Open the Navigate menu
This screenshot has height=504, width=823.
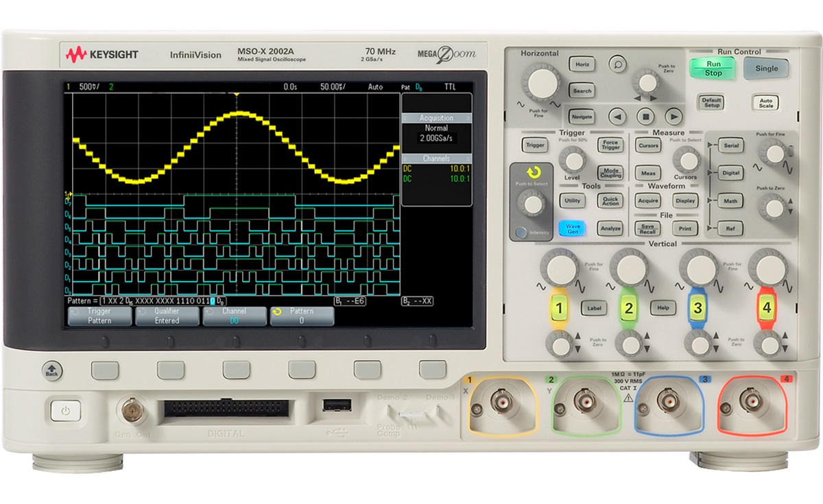point(582,117)
